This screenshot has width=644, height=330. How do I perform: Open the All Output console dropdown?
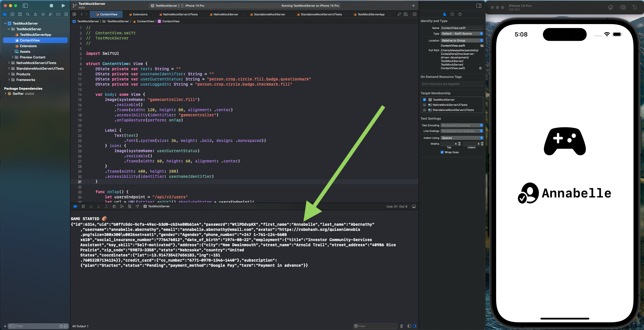pos(80,326)
